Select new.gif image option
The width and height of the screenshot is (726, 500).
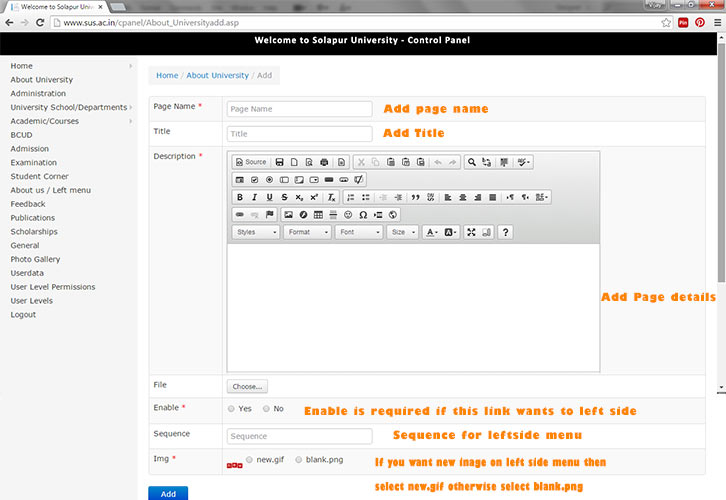249,460
